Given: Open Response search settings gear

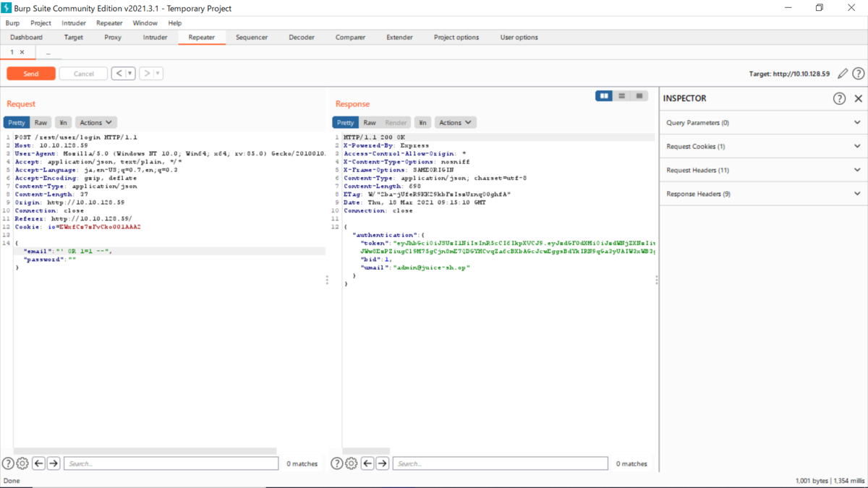Looking at the screenshot, I should [352, 463].
